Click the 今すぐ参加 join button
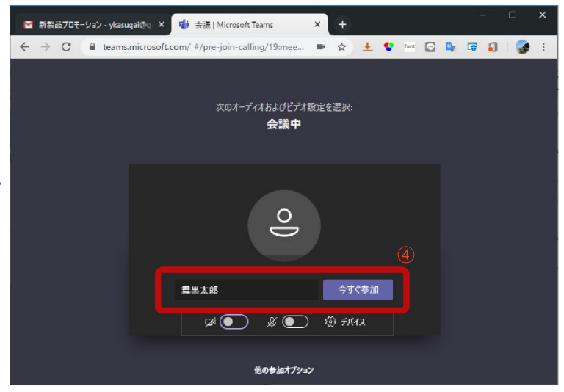The image size is (564, 392). (x=358, y=290)
